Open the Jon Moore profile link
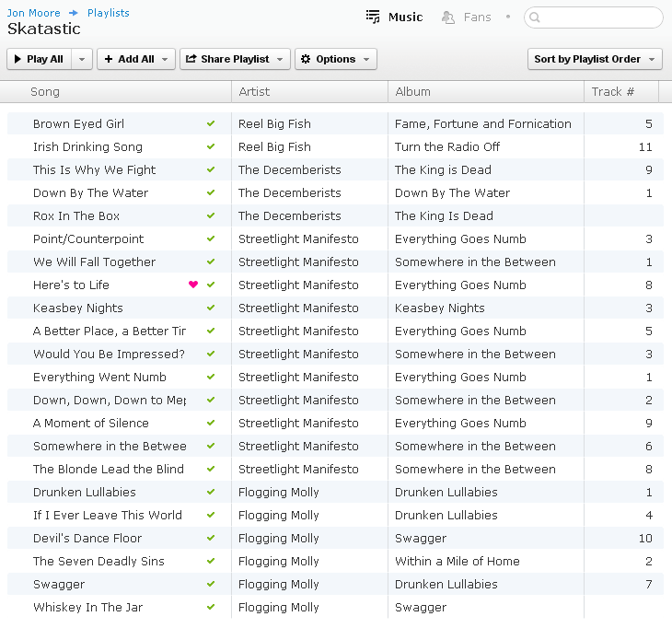672x628 pixels. point(33,13)
